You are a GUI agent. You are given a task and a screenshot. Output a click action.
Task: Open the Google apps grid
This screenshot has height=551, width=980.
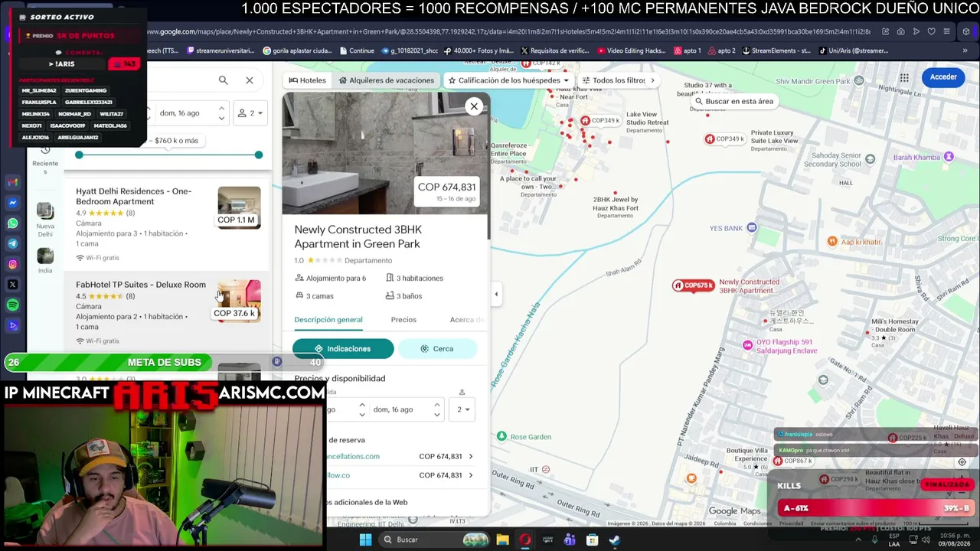(x=904, y=77)
